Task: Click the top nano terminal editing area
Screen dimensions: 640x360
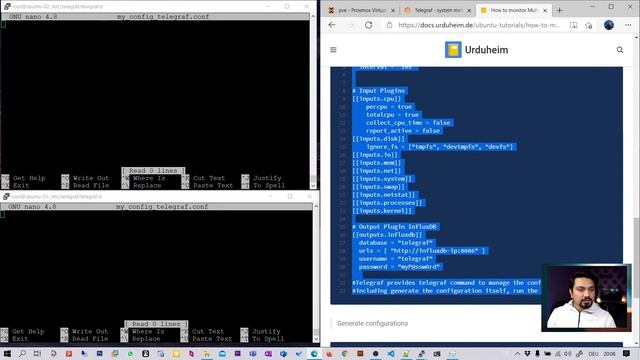Action: pos(155,94)
